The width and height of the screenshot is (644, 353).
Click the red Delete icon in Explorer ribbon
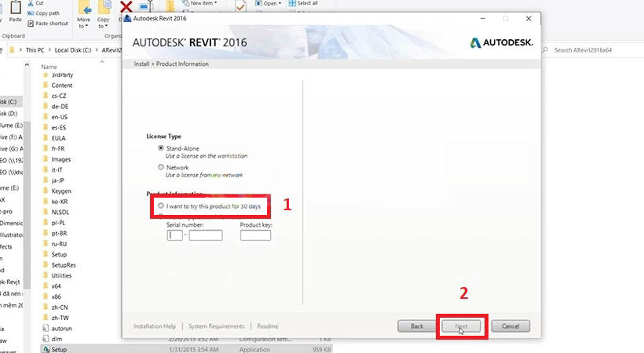(x=126, y=6)
